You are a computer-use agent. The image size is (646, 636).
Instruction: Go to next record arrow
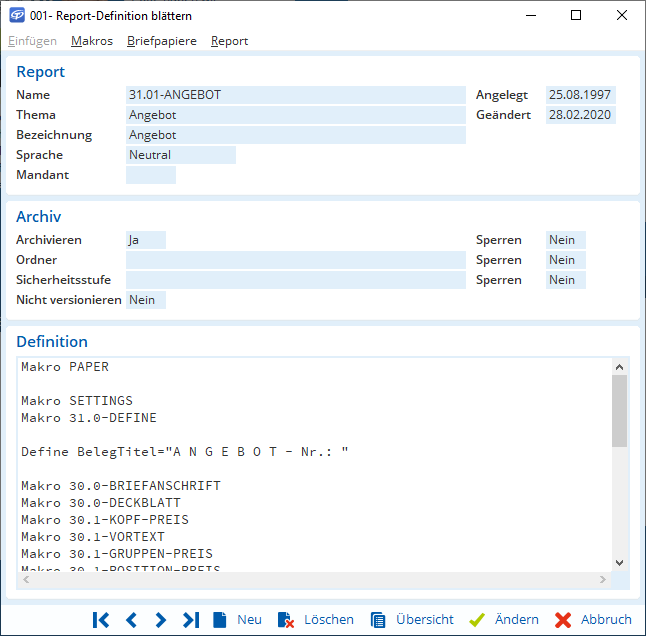click(161, 620)
